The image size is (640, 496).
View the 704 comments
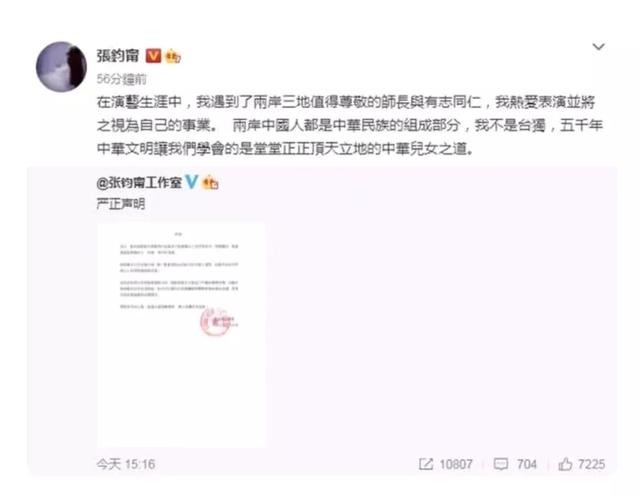point(527,465)
